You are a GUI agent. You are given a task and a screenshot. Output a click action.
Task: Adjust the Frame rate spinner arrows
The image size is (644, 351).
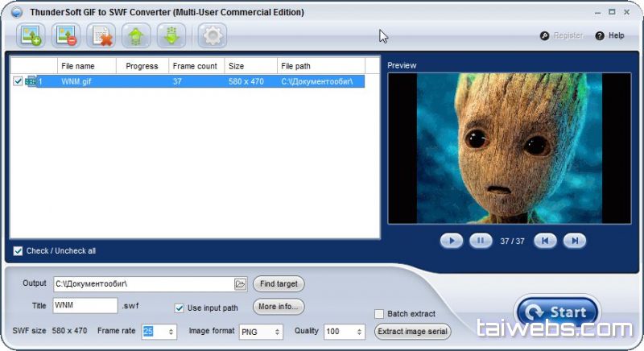[x=171, y=332]
